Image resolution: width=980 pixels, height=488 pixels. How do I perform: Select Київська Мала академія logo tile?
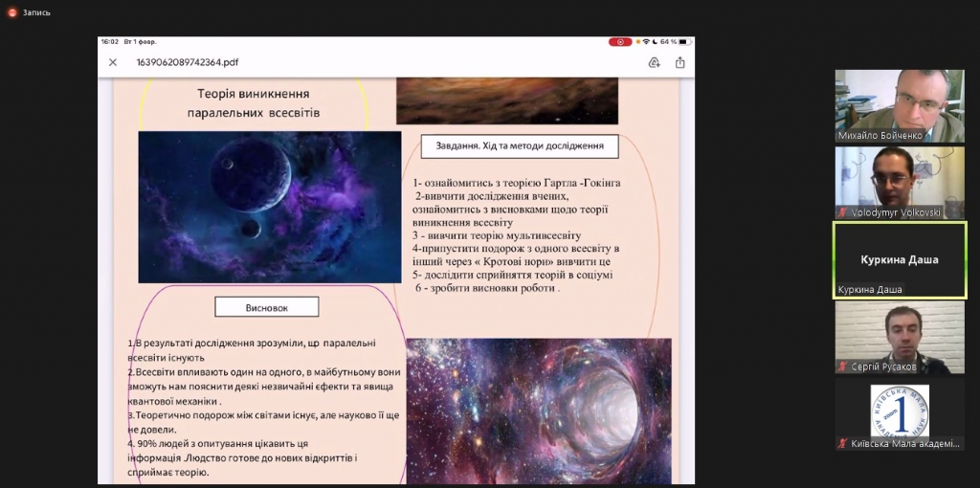pyautogui.click(x=900, y=414)
